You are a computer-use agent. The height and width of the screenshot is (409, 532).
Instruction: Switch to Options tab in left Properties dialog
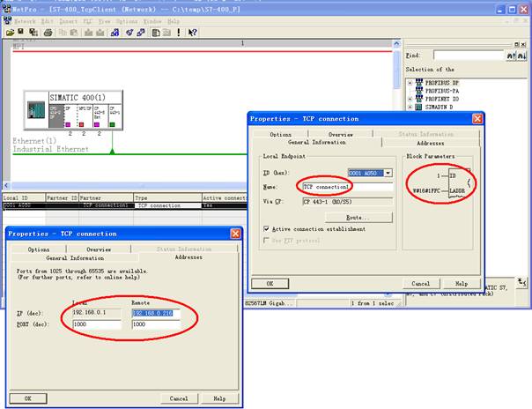pyautogui.click(x=39, y=249)
